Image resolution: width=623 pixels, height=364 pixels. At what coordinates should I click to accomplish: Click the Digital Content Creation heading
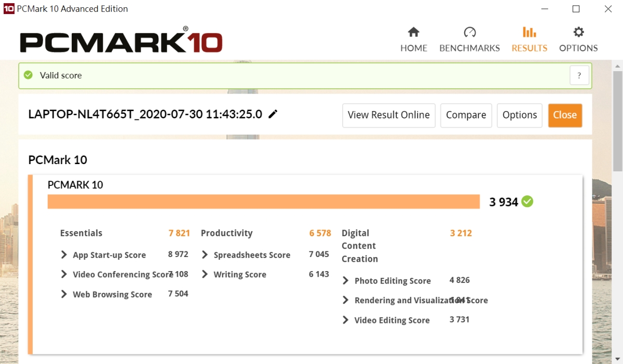[360, 246]
